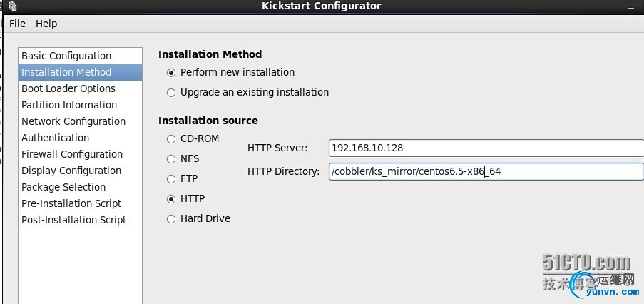
Task: Open the Help menu
Action: (x=46, y=24)
